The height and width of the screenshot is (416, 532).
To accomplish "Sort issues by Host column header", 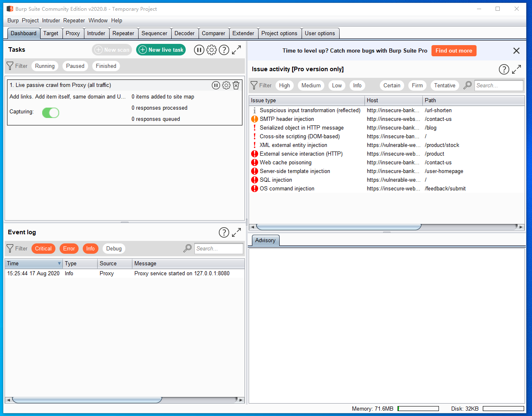I will coord(394,100).
